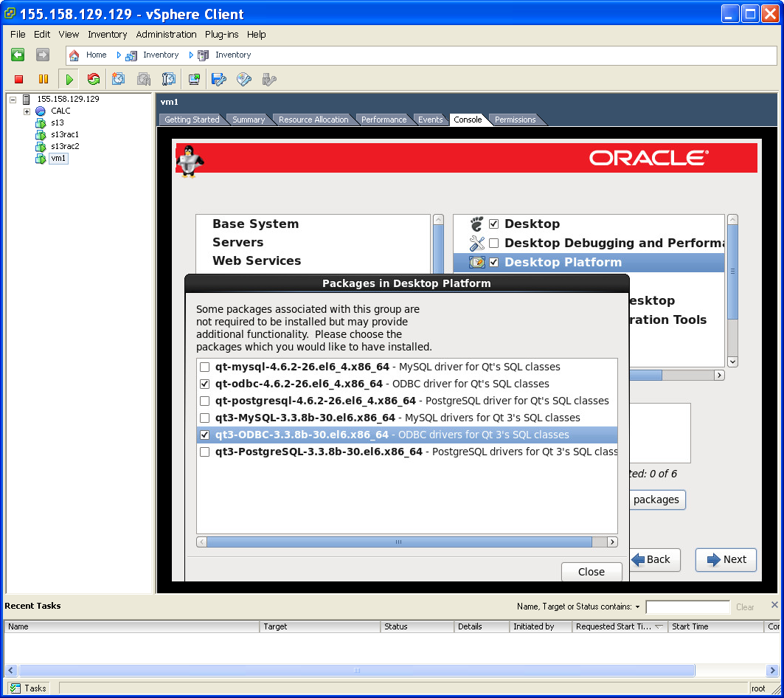Click the s13 virtual machine icon
Screen dimensions: 784x698
tap(41, 123)
